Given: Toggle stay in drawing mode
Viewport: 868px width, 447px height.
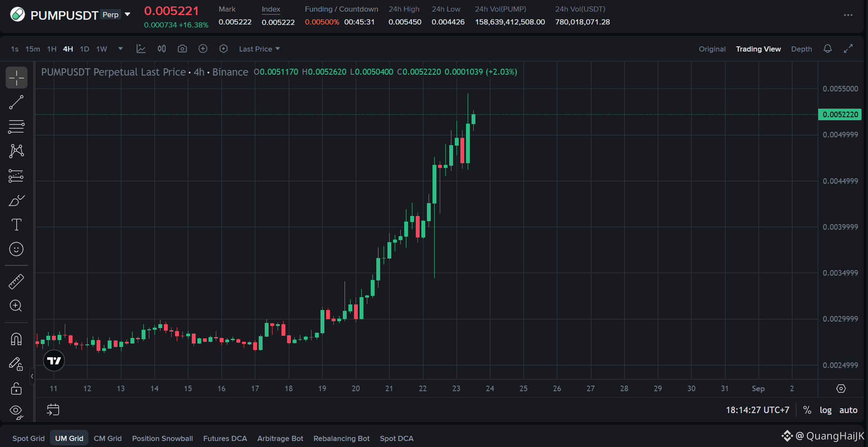Looking at the screenshot, I should point(16,364).
